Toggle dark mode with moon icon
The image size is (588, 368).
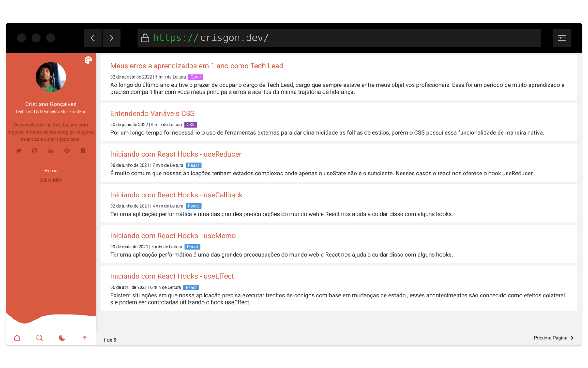pos(62,338)
